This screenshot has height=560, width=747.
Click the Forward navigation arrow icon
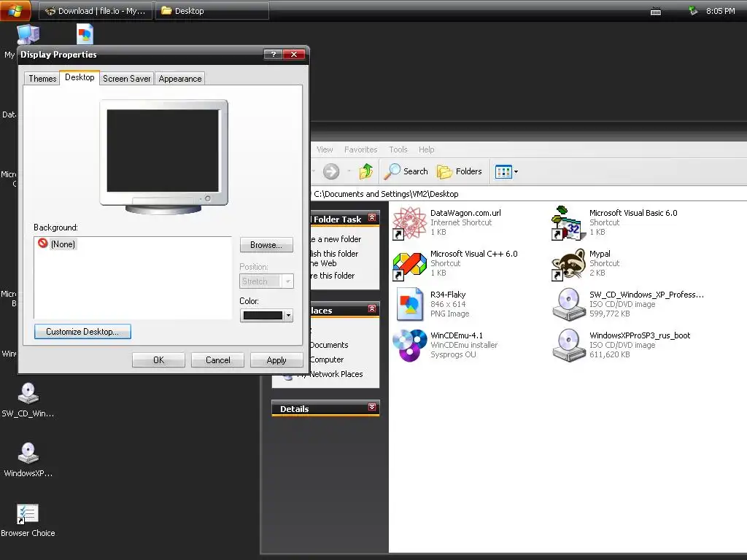coord(331,171)
